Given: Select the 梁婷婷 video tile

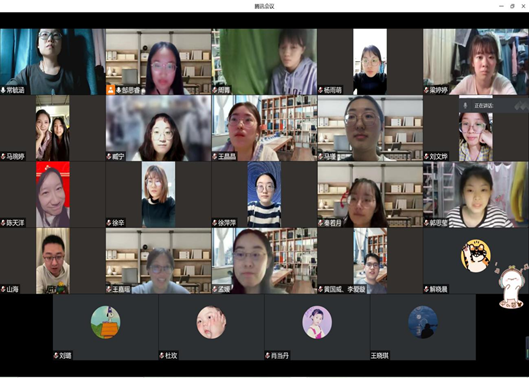Looking at the screenshot, I should point(476,61).
